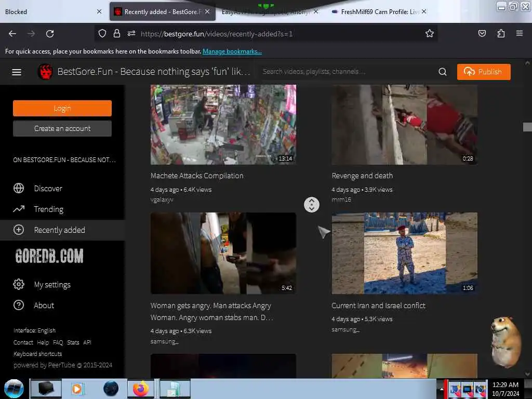Open the 0:28 duration video thumbnail
532x399 pixels.
tap(404, 125)
